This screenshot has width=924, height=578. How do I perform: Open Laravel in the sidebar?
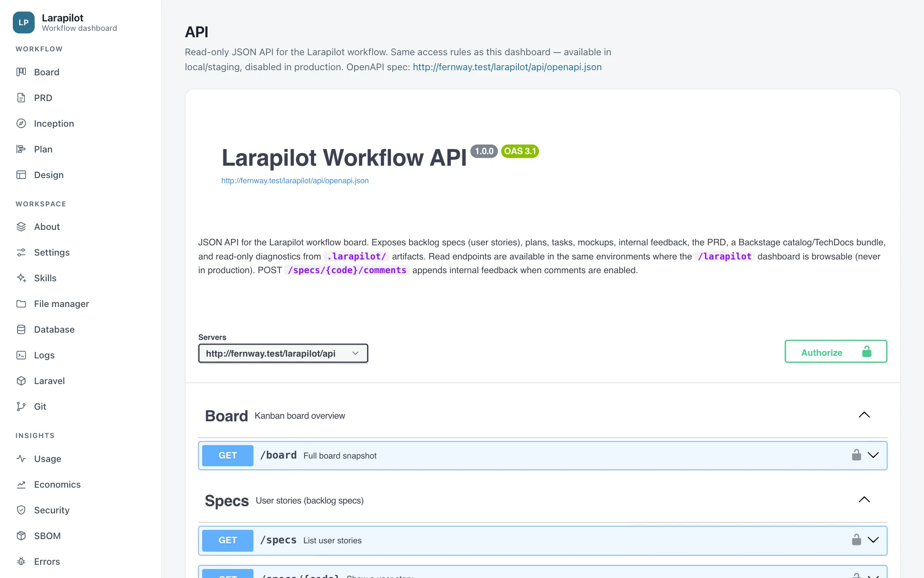[49, 381]
